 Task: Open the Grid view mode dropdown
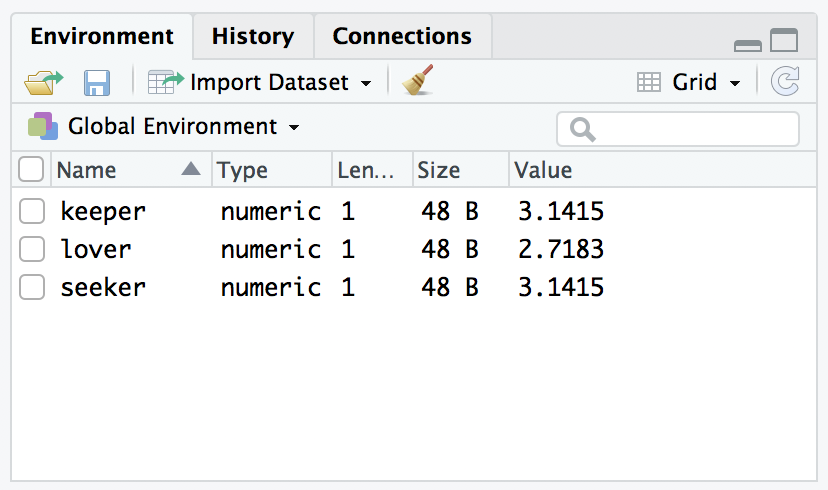[735, 83]
